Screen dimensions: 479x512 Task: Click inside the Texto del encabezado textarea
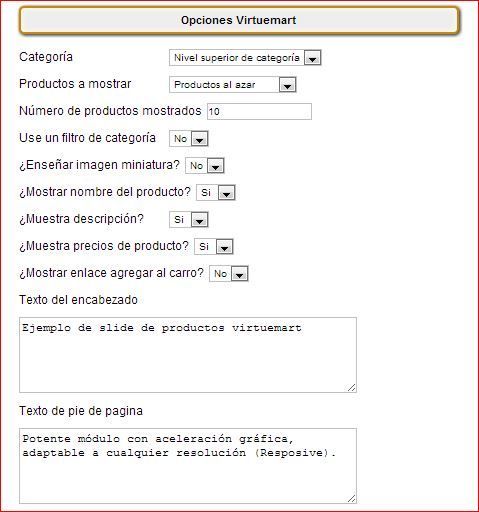188,355
